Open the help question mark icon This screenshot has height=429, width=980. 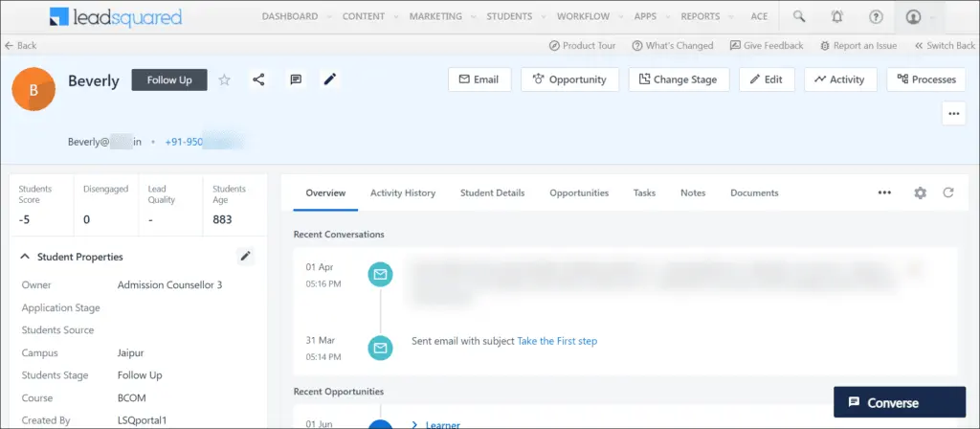click(876, 17)
